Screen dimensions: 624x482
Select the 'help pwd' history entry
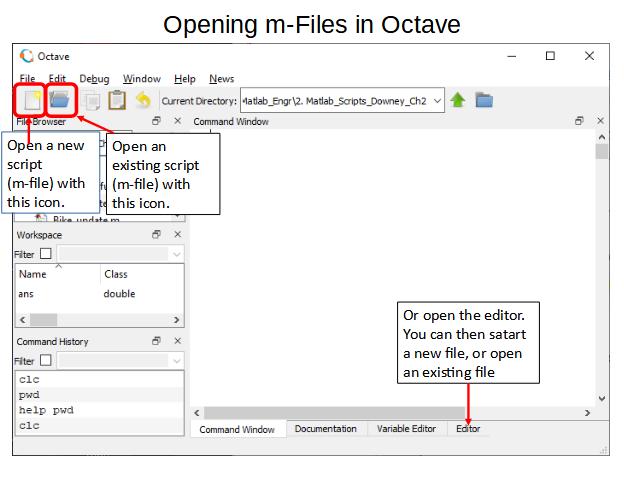click(47, 410)
